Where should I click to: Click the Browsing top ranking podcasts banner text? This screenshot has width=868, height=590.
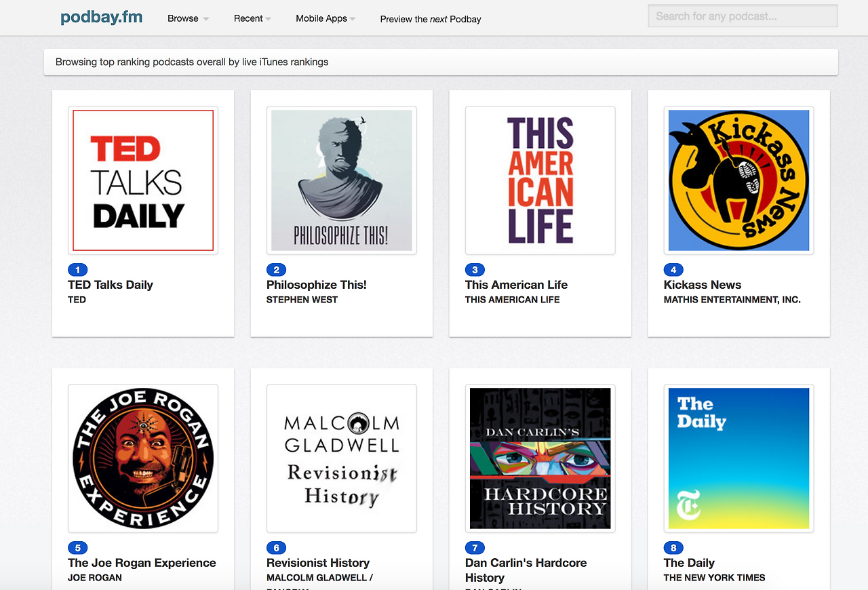pos(192,62)
